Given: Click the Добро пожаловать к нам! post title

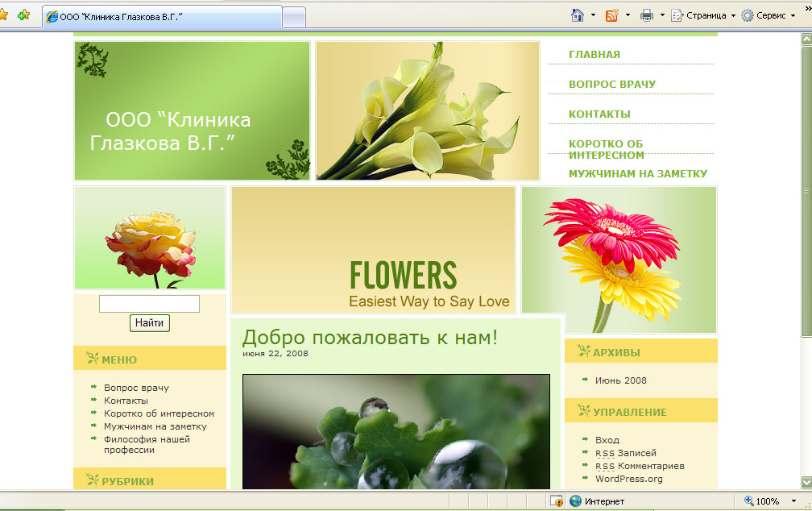Looking at the screenshot, I should coord(370,337).
